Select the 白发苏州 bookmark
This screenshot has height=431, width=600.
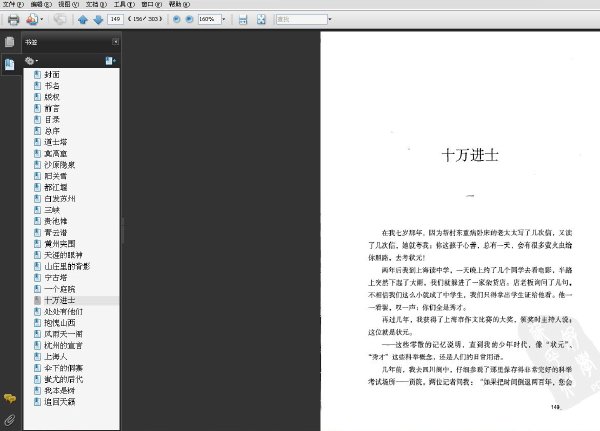[59, 199]
